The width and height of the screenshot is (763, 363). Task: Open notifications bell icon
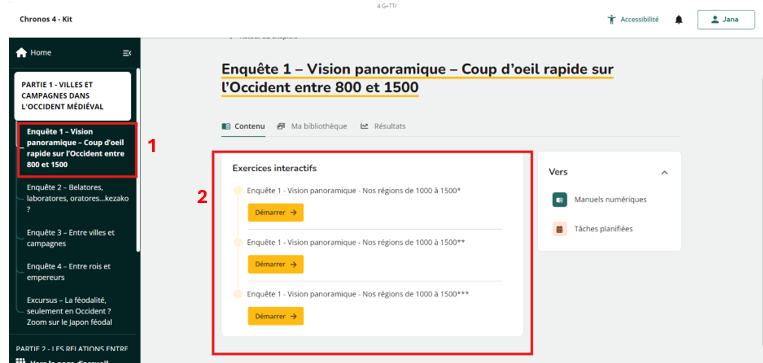679,20
